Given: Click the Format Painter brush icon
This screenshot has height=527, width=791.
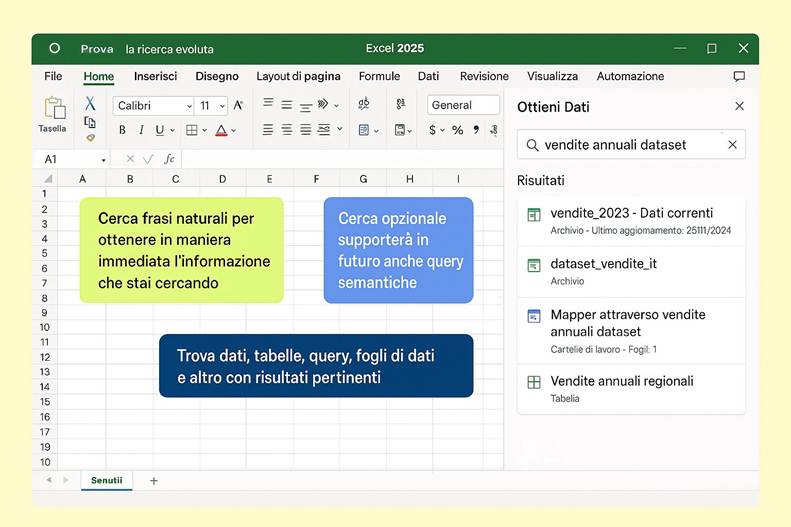Looking at the screenshot, I should point(90,138).
